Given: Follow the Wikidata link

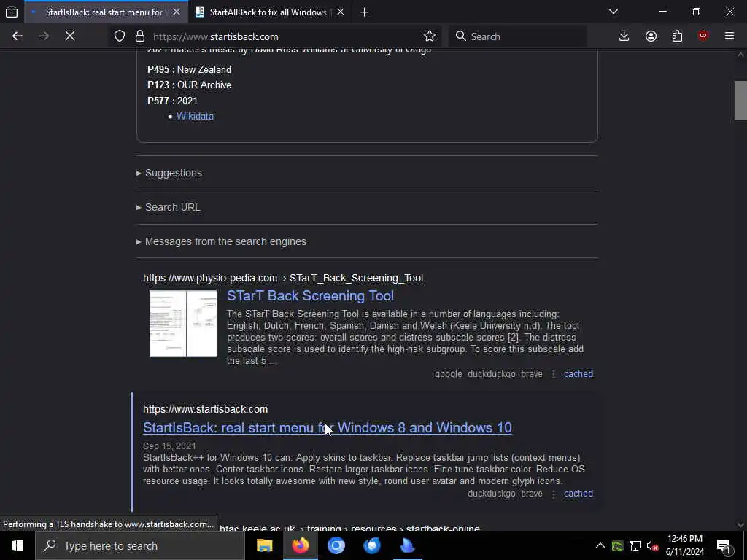Looking at the screenshot, I should click(x=195, y=116).
